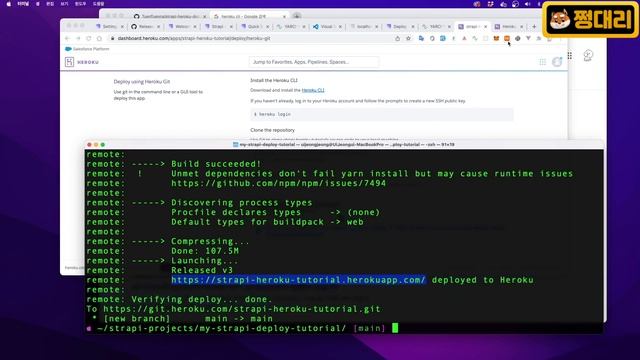This screenshot has width=640, height=360.
Task: Switch to the Visual Studio Code tab
Action: [x=327, y=27]
